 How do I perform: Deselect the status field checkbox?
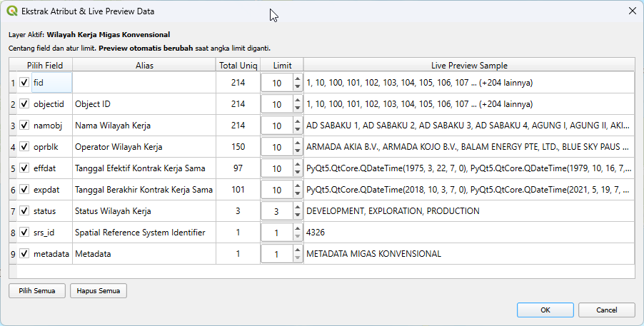tap(24, 211)
